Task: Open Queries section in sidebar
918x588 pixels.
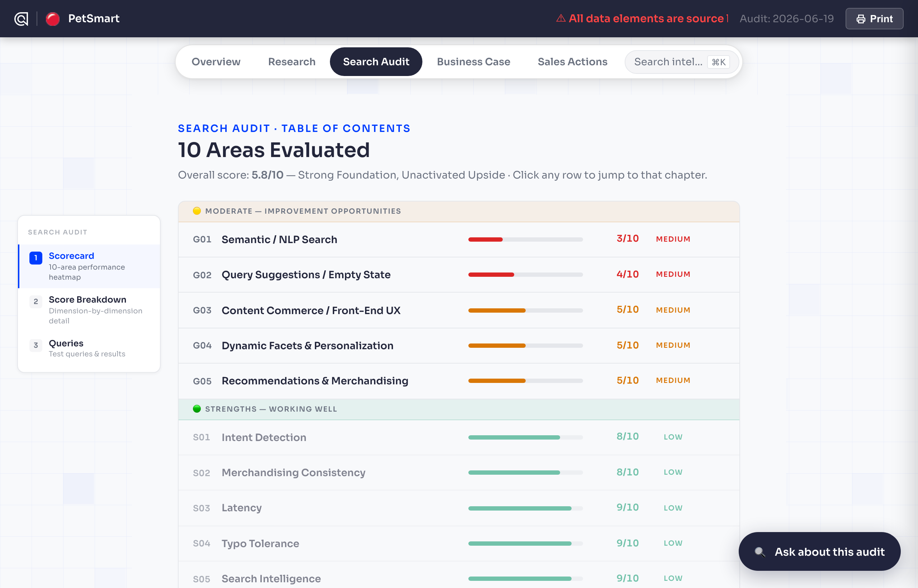Action: coord(89,348)
